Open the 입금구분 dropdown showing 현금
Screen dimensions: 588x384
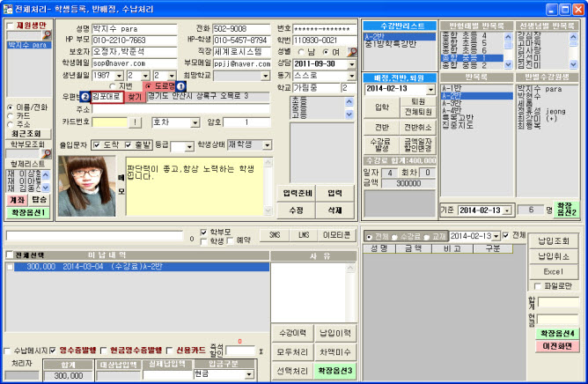tap(249, 374)
